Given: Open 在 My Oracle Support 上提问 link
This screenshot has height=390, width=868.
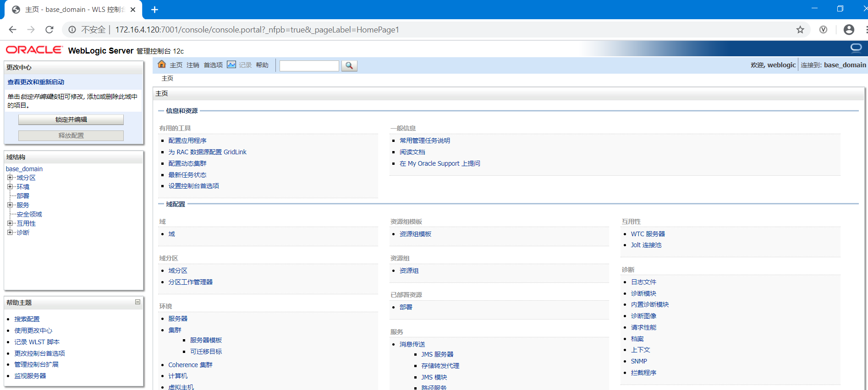Looking at the screenshot, I should (x=440, y=163).
